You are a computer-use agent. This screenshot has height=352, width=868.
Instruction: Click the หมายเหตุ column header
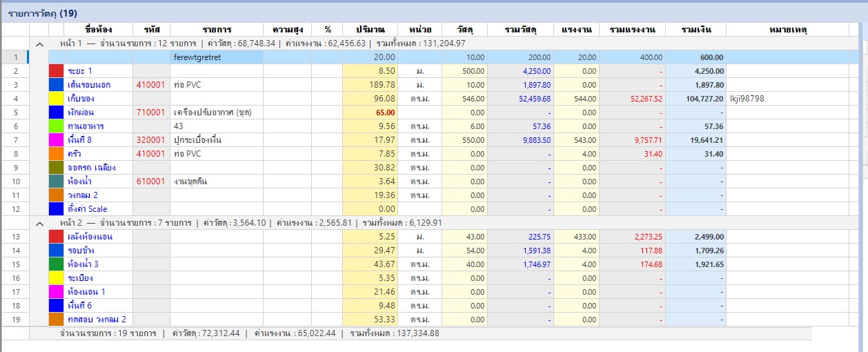(787, 30)
